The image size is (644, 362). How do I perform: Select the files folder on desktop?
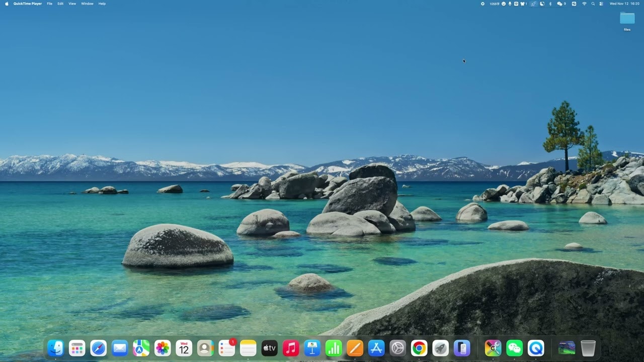click(627, 22)
